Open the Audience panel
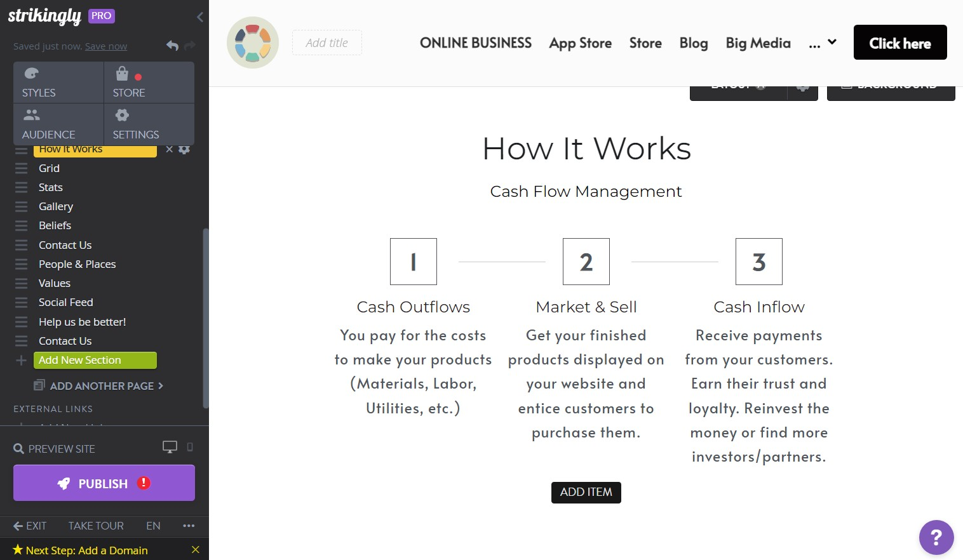Image resolution: width=963 pixels, height=560 pixels. 48,124
